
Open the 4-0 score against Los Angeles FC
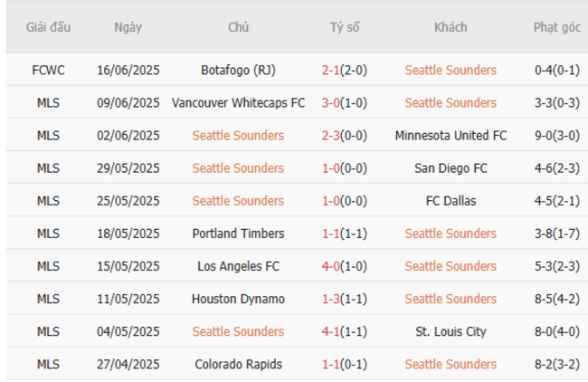coord(330,266)
